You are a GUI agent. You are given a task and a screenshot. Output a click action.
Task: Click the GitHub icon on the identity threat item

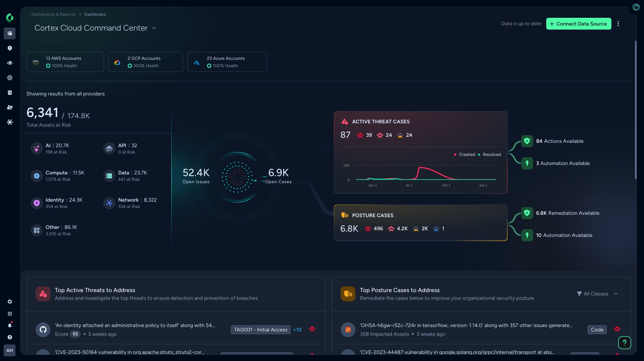tap(43, 330)
